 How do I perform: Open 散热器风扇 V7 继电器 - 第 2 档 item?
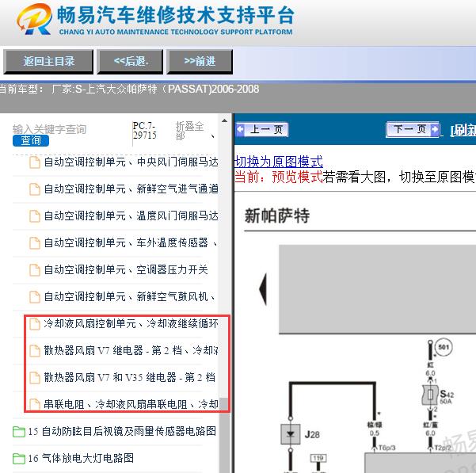[x=131, y=350]
